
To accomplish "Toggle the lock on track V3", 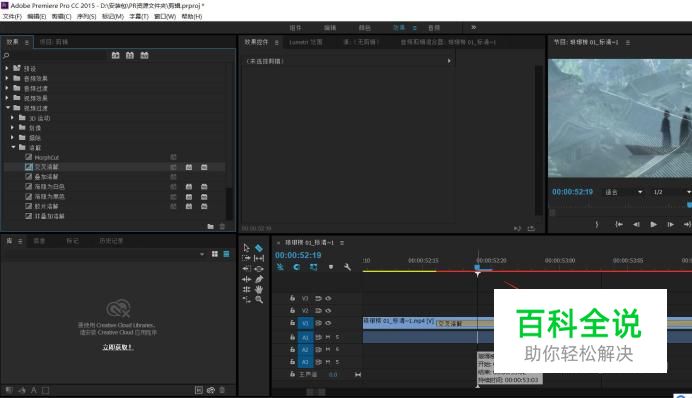I will [x=292, y=298].
